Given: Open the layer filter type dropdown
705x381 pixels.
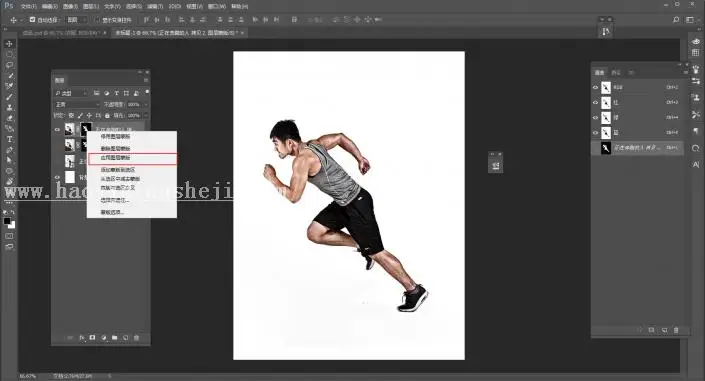Looking at the screenshot, I should tap(71, 93).
